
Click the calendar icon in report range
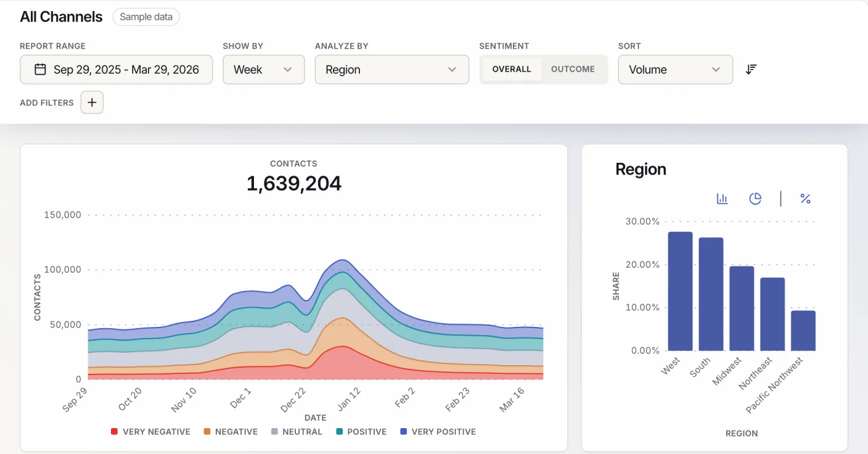(40, 69)
